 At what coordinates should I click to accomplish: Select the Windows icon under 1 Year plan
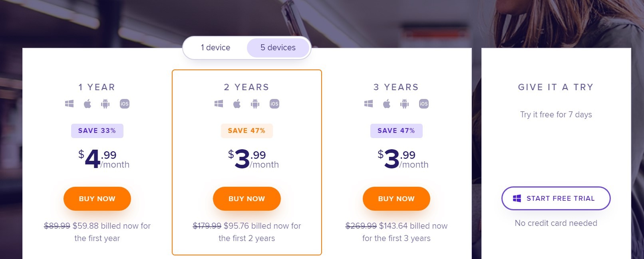[70, 103]
